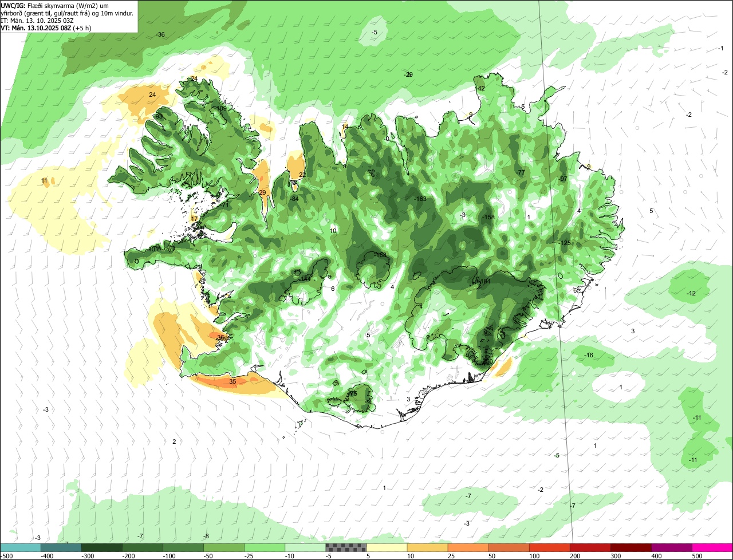Click the dark red swatch between 300 and 400
The image size is (733, 560).
tap(630, 547)
